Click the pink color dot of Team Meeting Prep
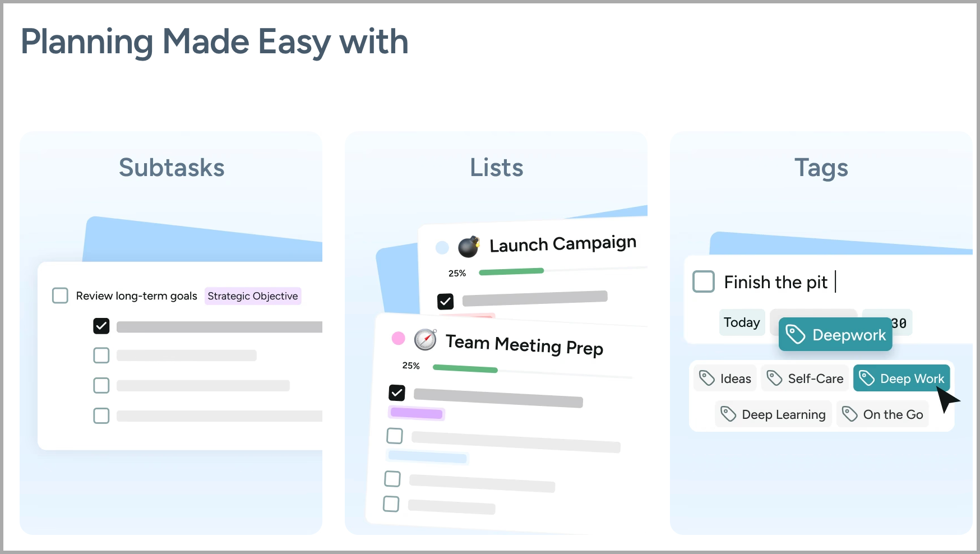The image size is (980, 554). 398,338
